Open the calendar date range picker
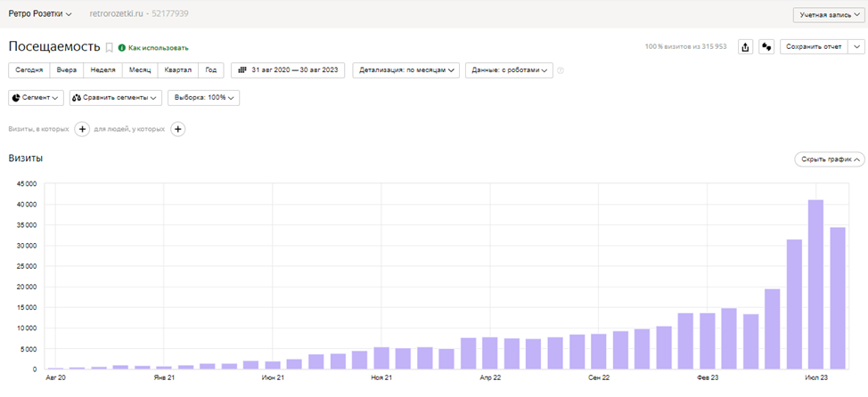Screen dimensions: 868x397 click(288, 70)
